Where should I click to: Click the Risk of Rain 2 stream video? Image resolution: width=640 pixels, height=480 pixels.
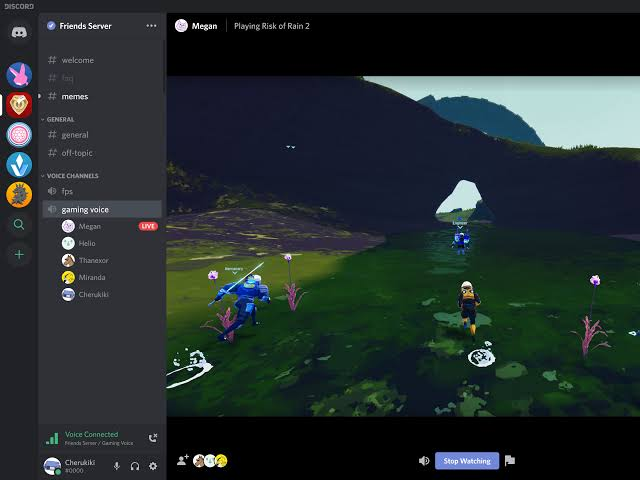[x=403, y=246]
